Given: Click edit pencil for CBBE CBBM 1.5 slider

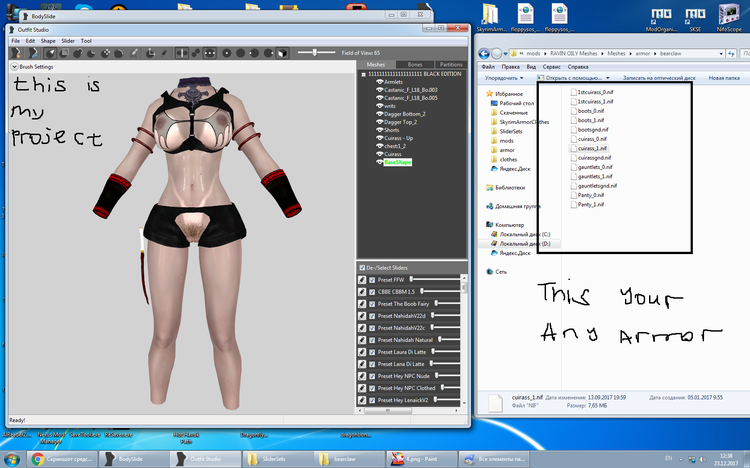Looking at the screenshot, I should click(362, 291).
